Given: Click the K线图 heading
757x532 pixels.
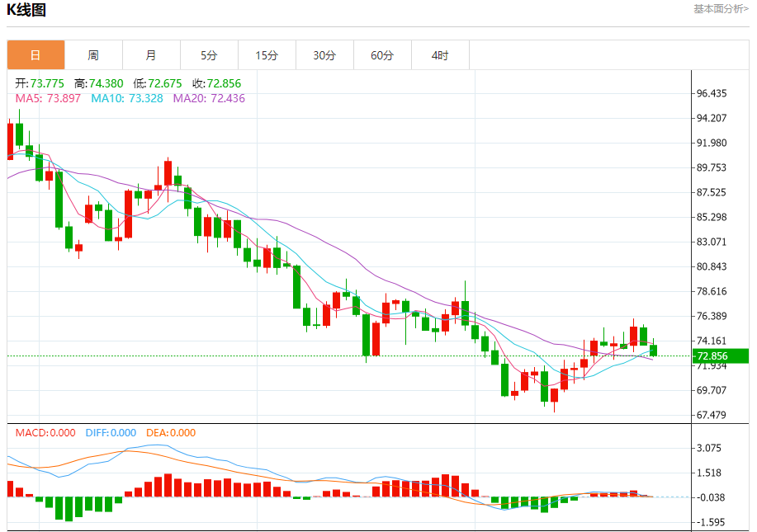Looking at the screenshot, I should (x=26, y=10).
